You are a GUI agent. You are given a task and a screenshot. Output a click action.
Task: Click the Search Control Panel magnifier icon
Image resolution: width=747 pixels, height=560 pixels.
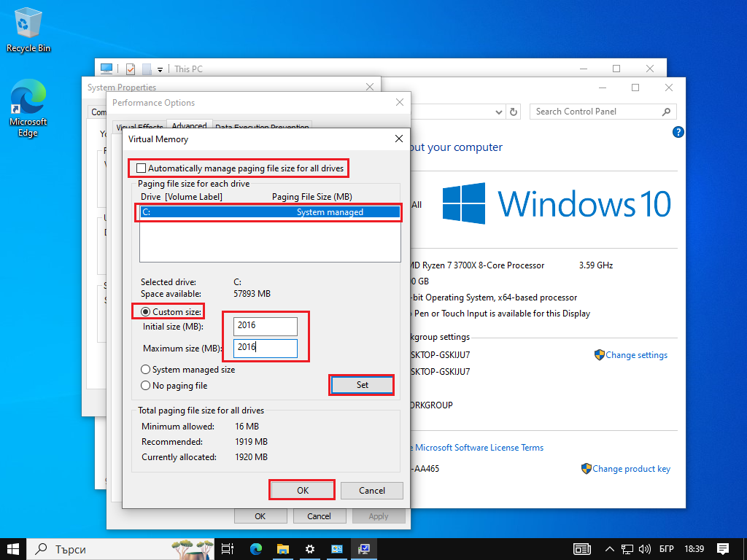click(666, 112)
